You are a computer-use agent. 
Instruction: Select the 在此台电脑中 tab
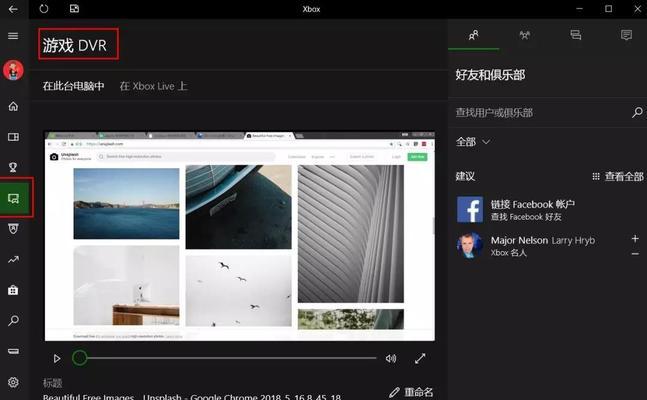click(x=73, y=86)
